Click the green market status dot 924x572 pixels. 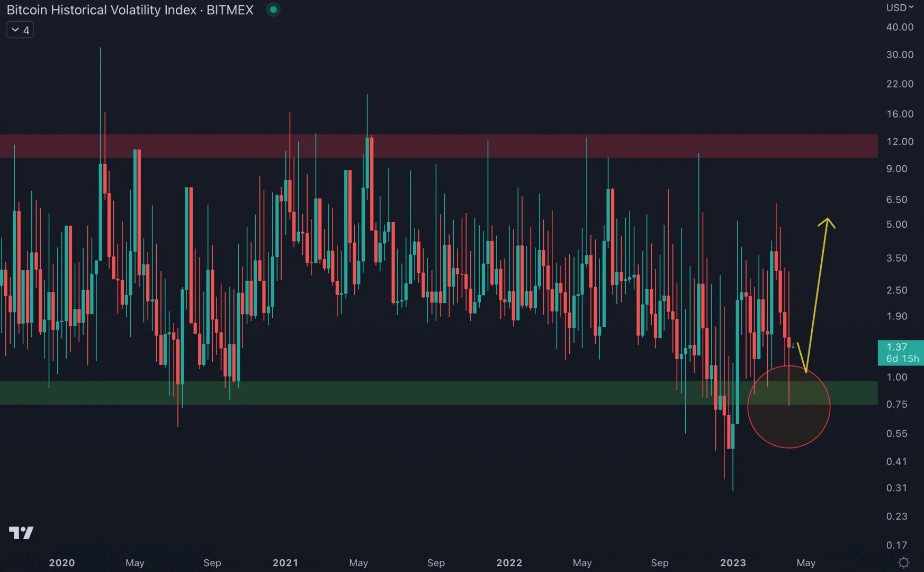[x=273, y=10]
